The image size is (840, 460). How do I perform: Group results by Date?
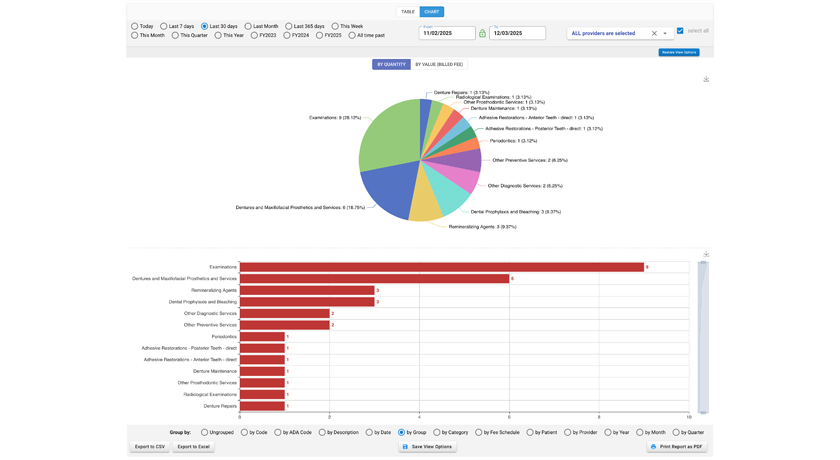click(x=369, y=432)
